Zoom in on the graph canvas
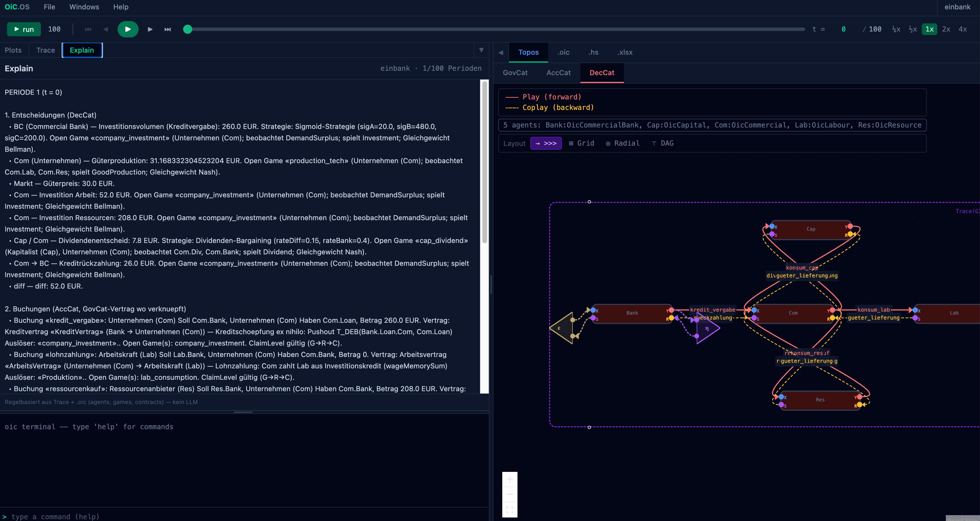Screen dimensions: 980x521 (x=510, y=479)
